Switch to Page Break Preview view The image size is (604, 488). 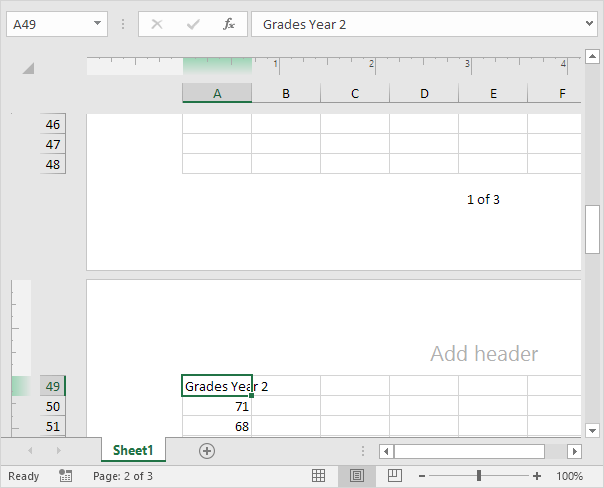tap(394, 476)
